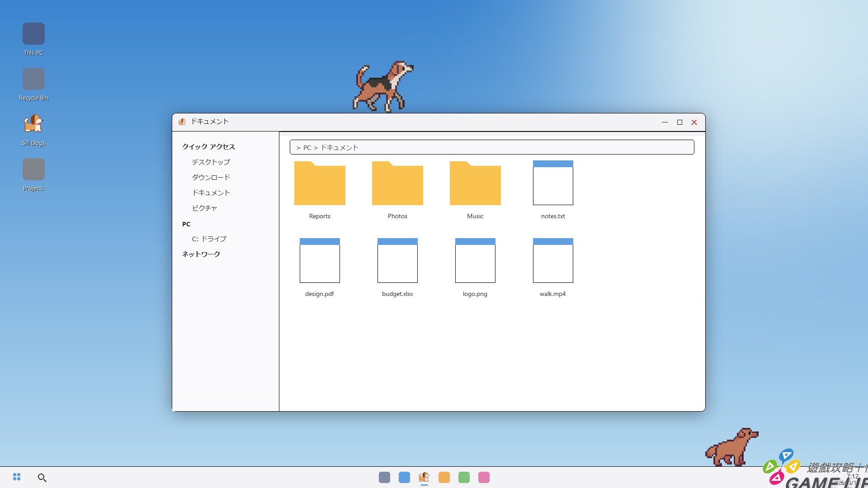Select the walk.mp4 file icon
868x488 pixels.
[x=553, y=260]
